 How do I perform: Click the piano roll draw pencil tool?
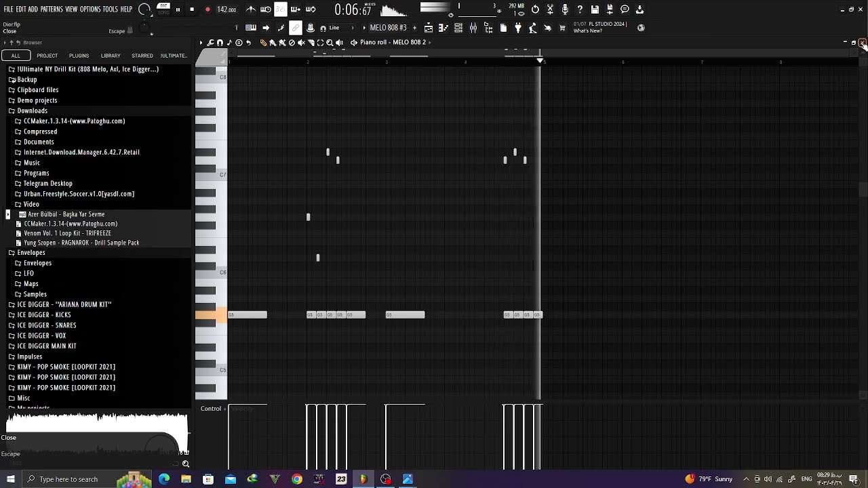coord(263,42)
